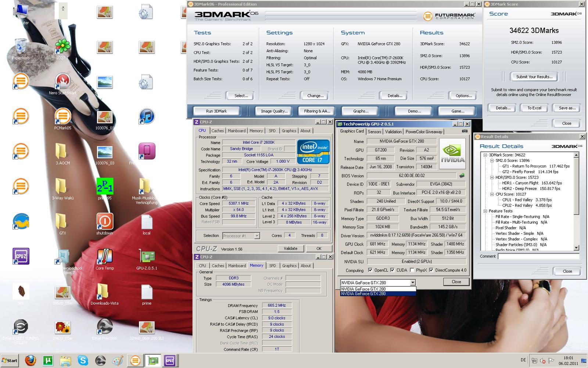Viewport: 588px width, 368px height.
Task: Switch to CPU-Z taskbar button
Action: tap(170, 361)
